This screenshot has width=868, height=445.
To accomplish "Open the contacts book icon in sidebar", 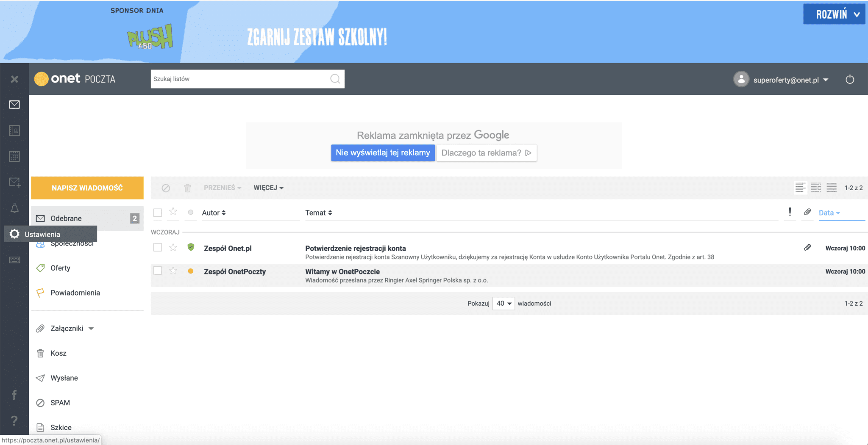I will (14, 130).
